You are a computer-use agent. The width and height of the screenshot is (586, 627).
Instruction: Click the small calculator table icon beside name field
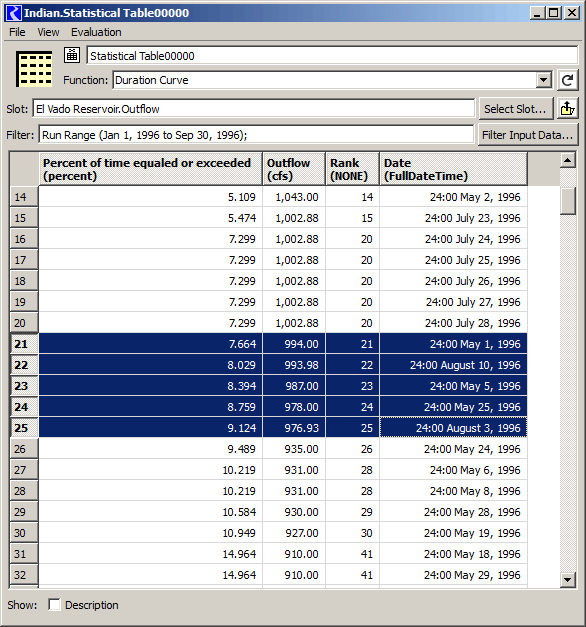coord(72,55)
